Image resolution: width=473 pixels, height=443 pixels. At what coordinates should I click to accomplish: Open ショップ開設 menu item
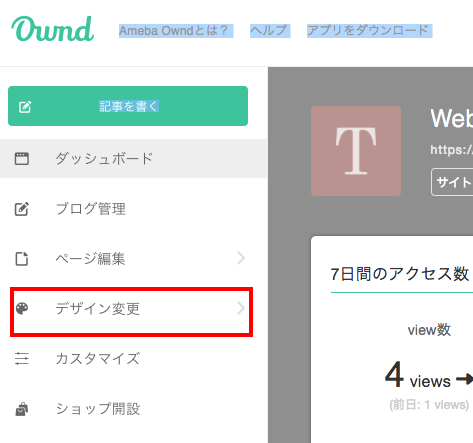tap(133, 409)
